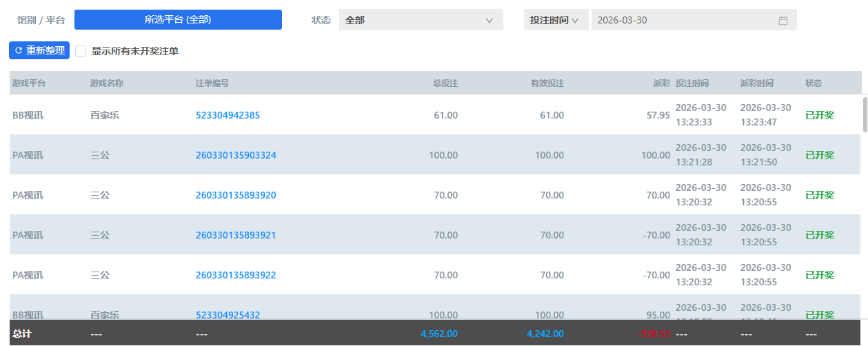Image resolution: width=868 pixels, height=346 pixels.
Task: Enable 显示所有未开奖注单 checkbox
Action: click(x=81, y=51)
